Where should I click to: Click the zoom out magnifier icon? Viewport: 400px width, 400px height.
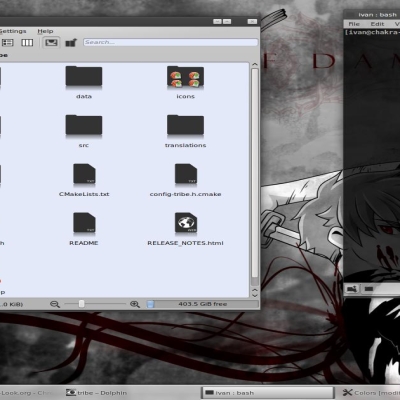[55, 304]
